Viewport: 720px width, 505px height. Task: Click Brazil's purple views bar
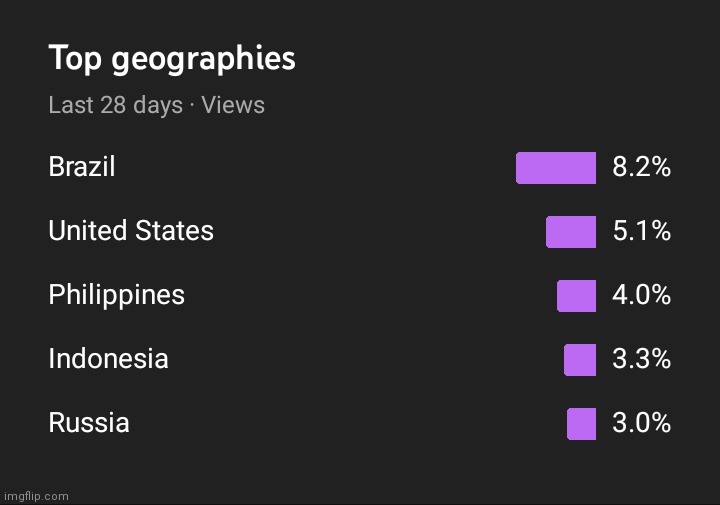[556, 168]
